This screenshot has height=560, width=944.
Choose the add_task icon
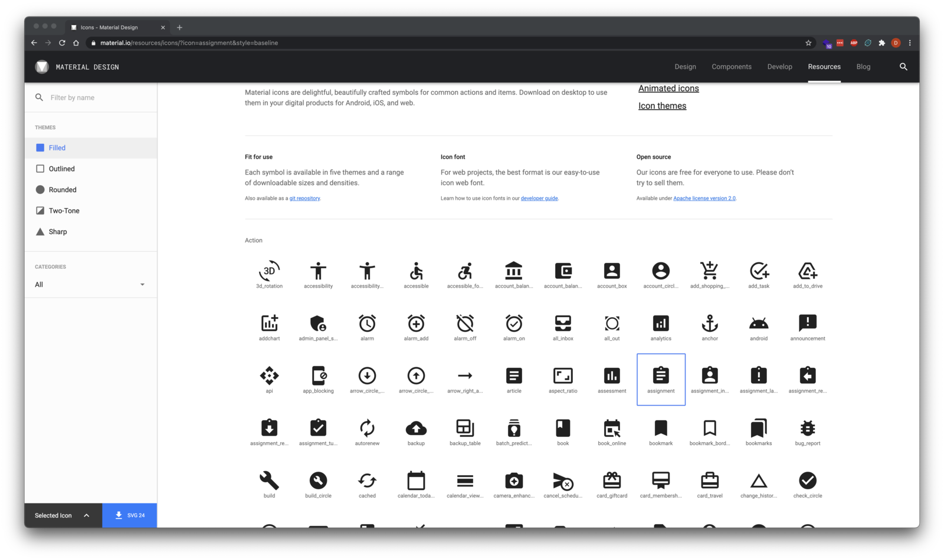point(759,271)
